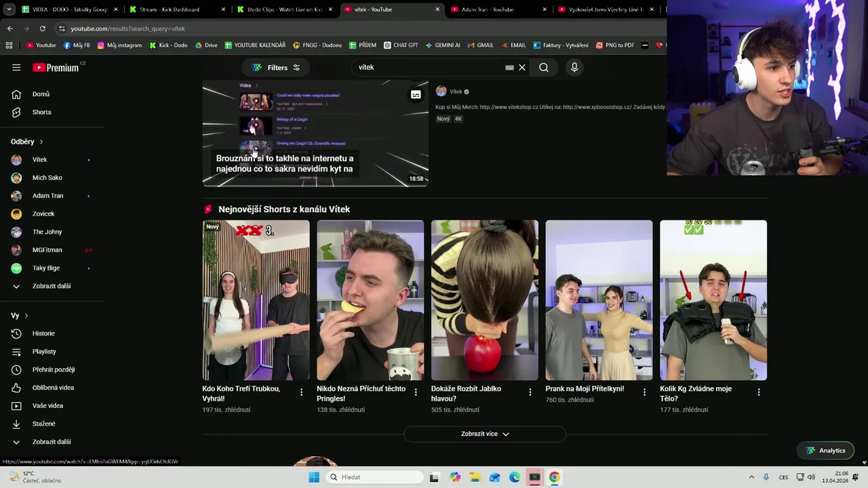
Task: Open options menu for Dokáže Rozbít Jablko
Action: click(x=530, y=392)
